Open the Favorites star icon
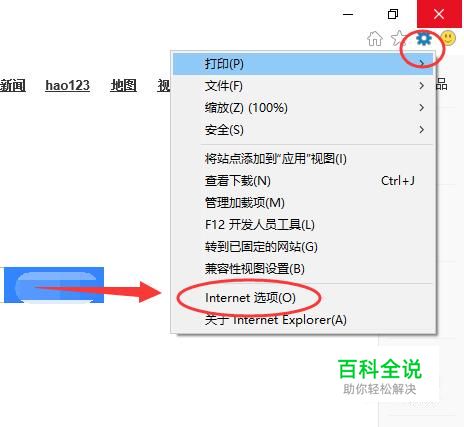The width and height of the screenshot is (464, 427). [398, 39]
